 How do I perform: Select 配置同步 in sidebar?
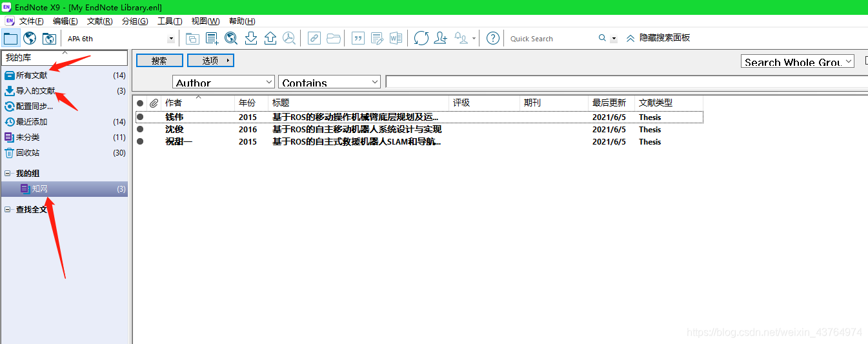(x=65, y=106)
